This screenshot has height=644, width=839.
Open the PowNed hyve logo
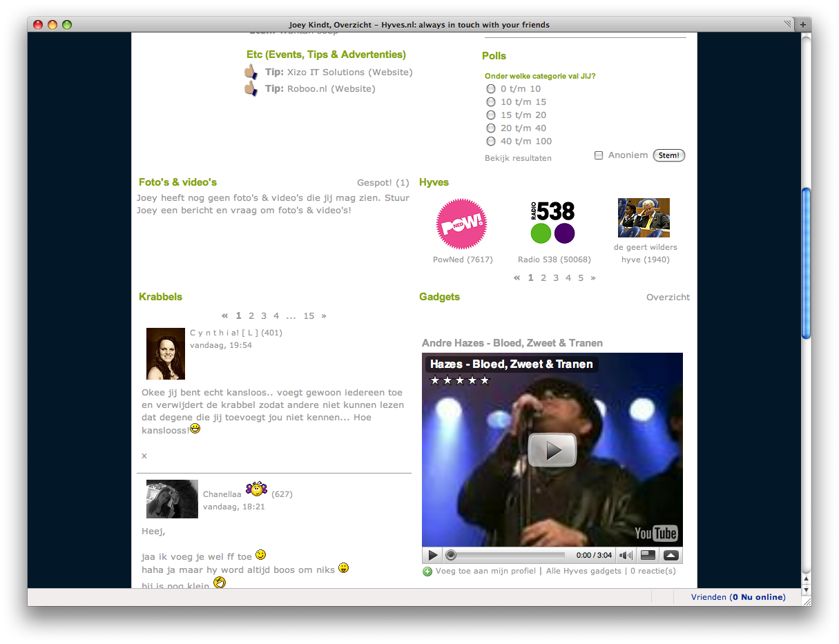[462, 224]
